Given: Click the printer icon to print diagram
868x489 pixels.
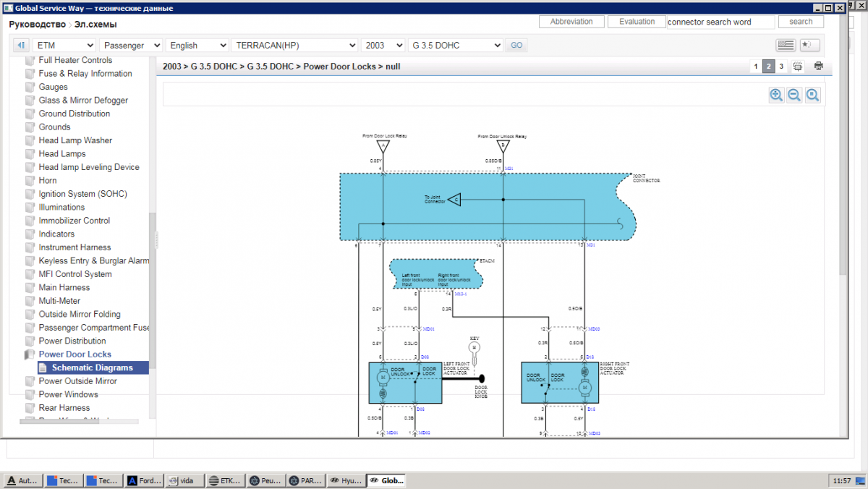Looking at the screenshot, I should 818,67.
